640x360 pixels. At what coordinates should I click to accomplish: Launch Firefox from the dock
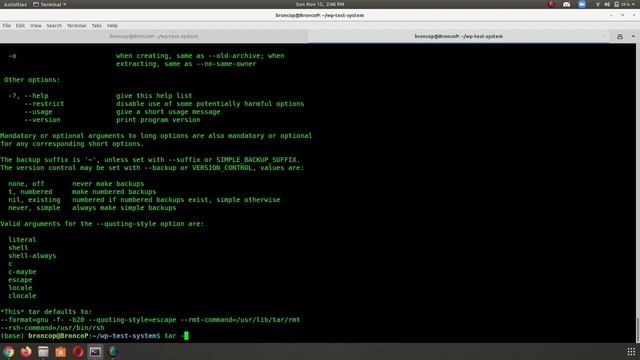pos(26,351)
